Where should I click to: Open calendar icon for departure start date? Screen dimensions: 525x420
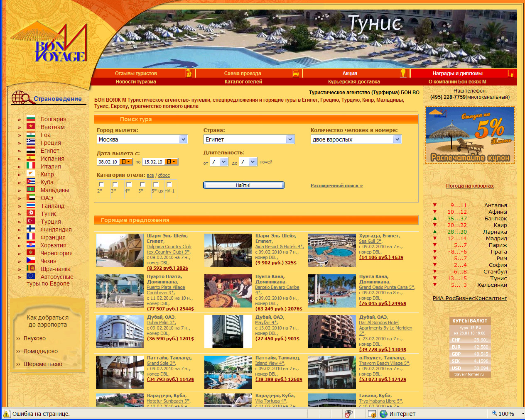(126, 162)
